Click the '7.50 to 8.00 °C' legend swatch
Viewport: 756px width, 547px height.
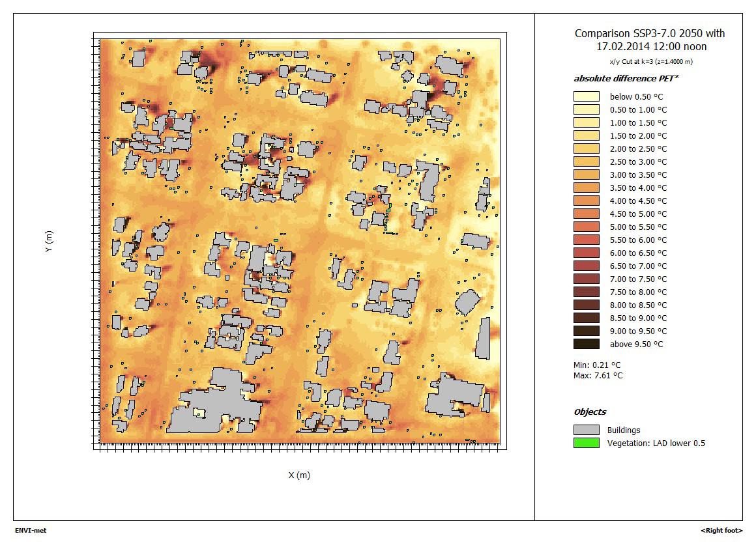point(587,292)
